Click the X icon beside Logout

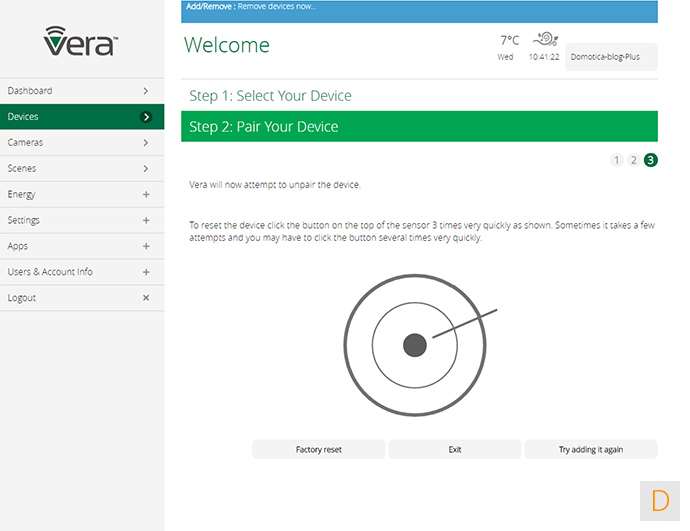(x=146, y=298)
